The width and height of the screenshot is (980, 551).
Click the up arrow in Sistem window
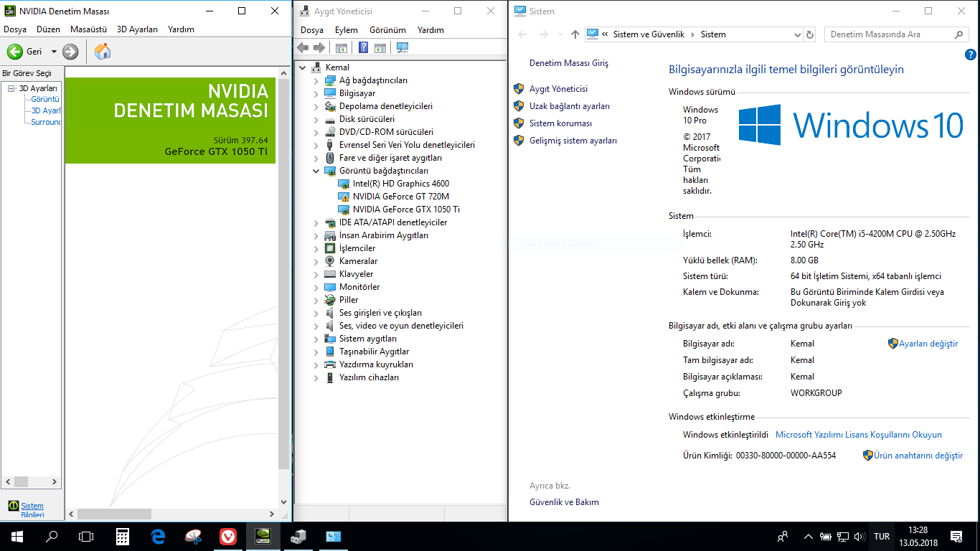[x=575, y=34]
